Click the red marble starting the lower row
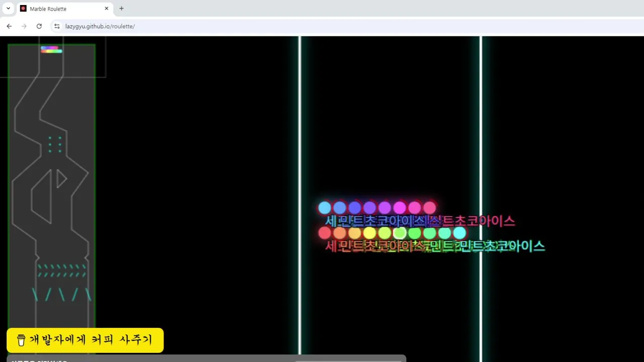644x362 pixels. click(325, 233)
